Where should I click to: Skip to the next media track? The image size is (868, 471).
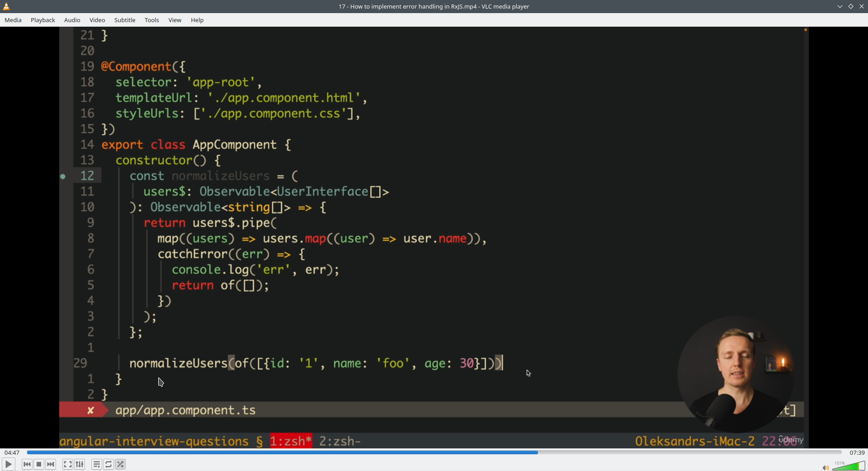click(51, 464)
